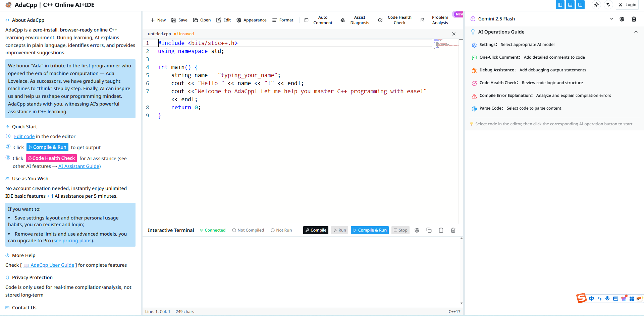Click the Compile & Run button
Screen dimensions: 644x316
click(369, 230)
